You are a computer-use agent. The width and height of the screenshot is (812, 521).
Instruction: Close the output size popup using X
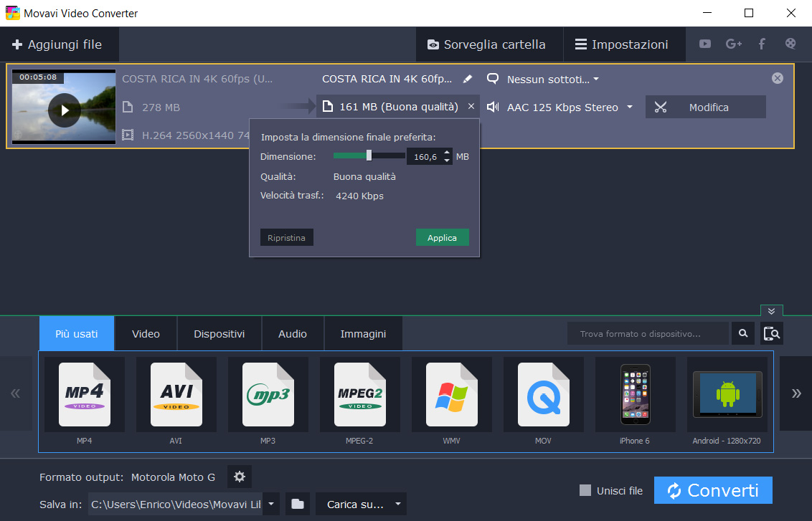coord(471,106)
